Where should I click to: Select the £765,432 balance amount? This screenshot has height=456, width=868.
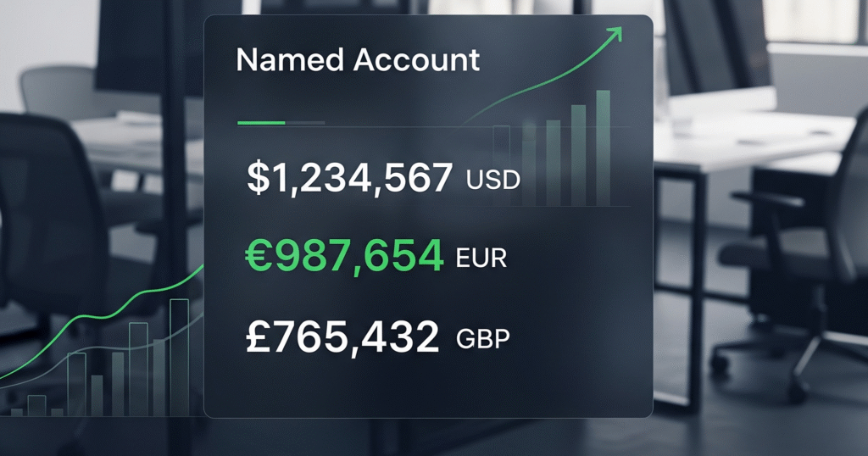tap(342, 336)
